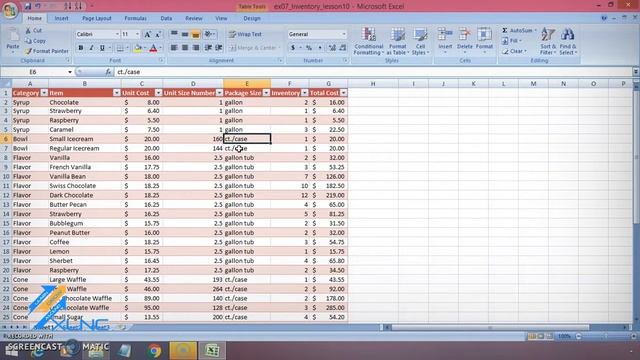Viewport: 640px width, 360px height.
Task: Open Find & Select menu
Action: point(568,41)
